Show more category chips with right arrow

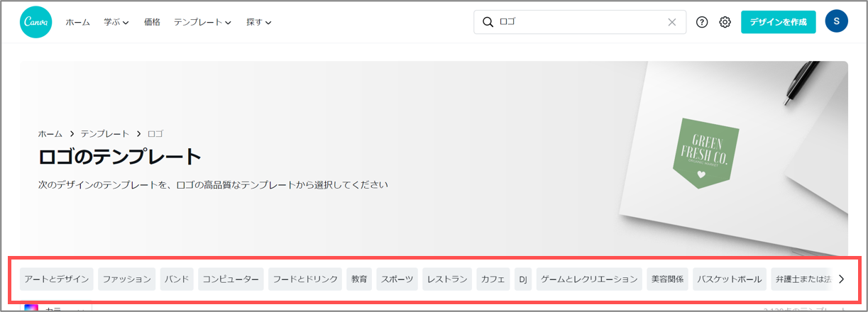click(842, 279)
